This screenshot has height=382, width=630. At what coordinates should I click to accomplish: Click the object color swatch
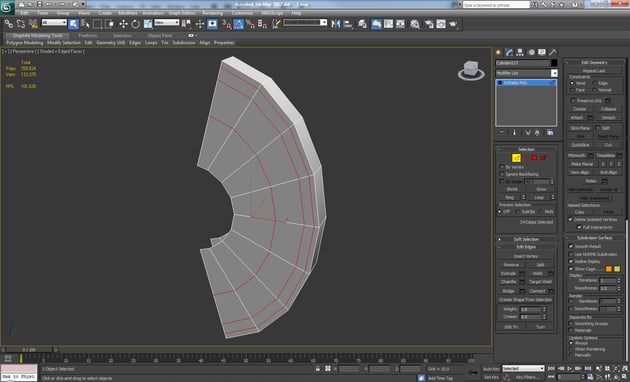[554, 63]
